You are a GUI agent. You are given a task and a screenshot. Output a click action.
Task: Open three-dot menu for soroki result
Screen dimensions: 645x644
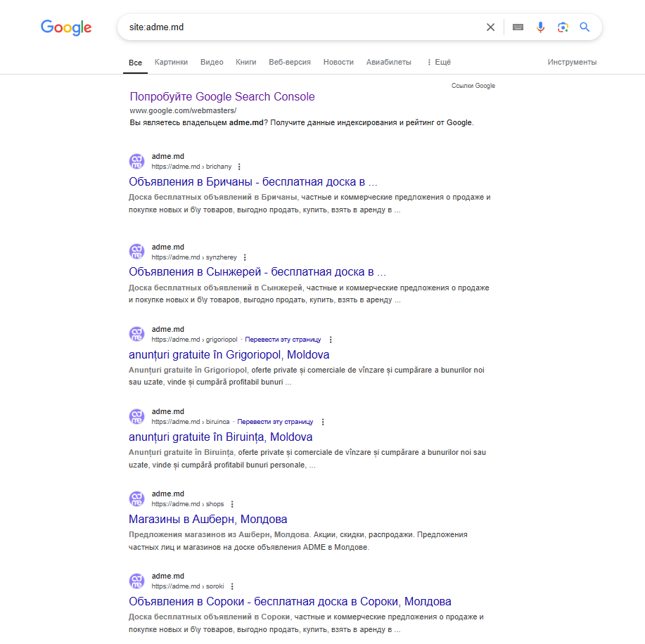point(232,586)
